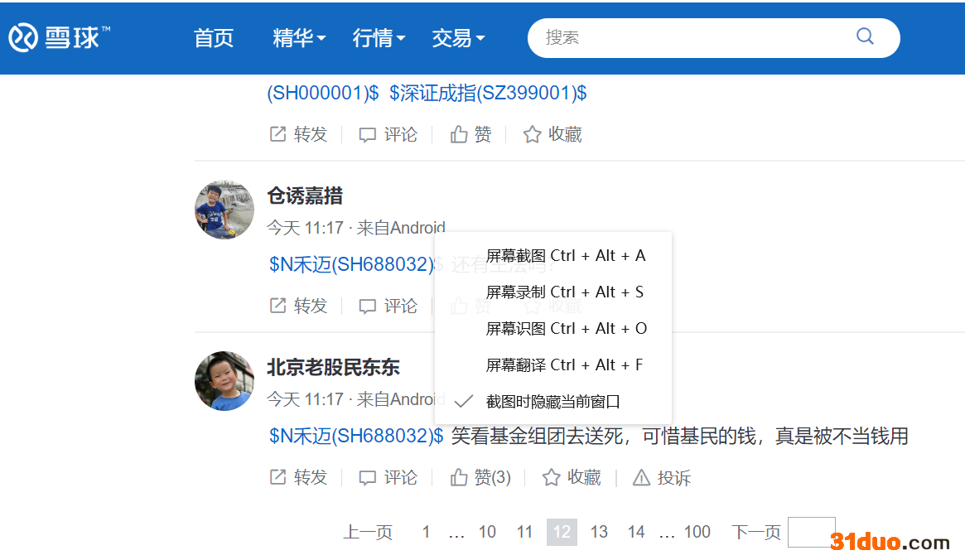The width and height of the screenshot is (965, 560).
Task: Go to page 13 in pagination
Action: [x=599, y=532]
